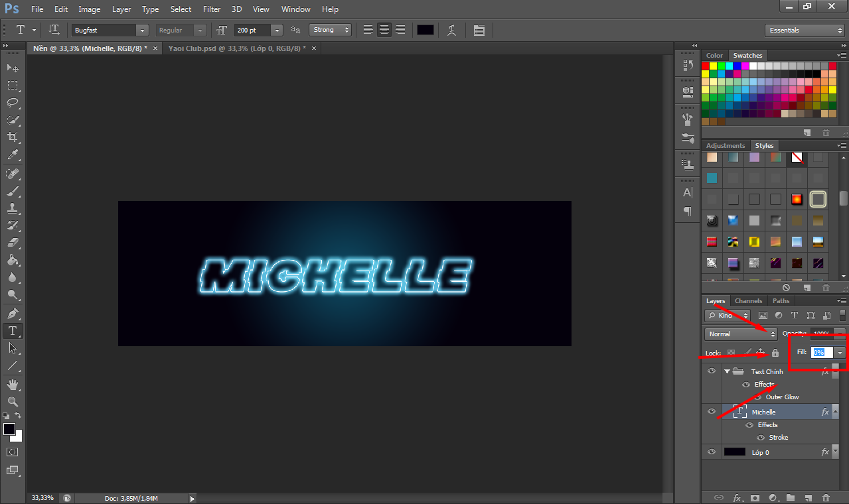
Task: Select the Move tool
Action: coord(13,68)
